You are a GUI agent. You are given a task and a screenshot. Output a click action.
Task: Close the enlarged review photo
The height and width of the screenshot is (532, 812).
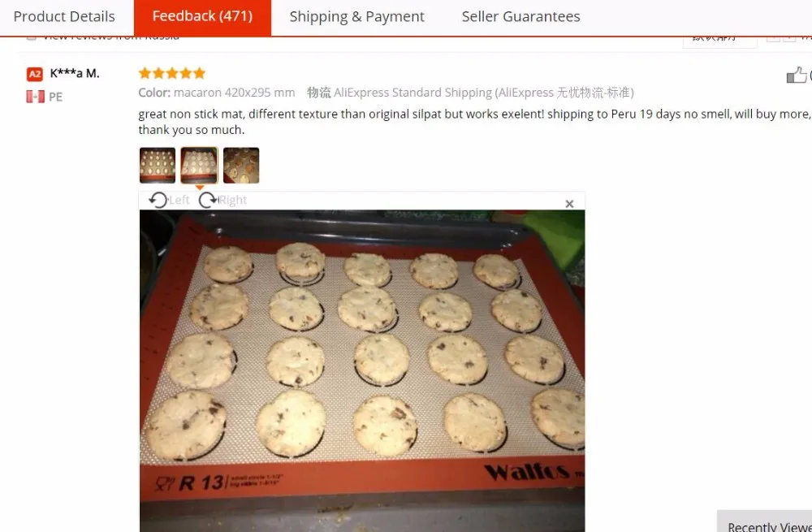569,204
